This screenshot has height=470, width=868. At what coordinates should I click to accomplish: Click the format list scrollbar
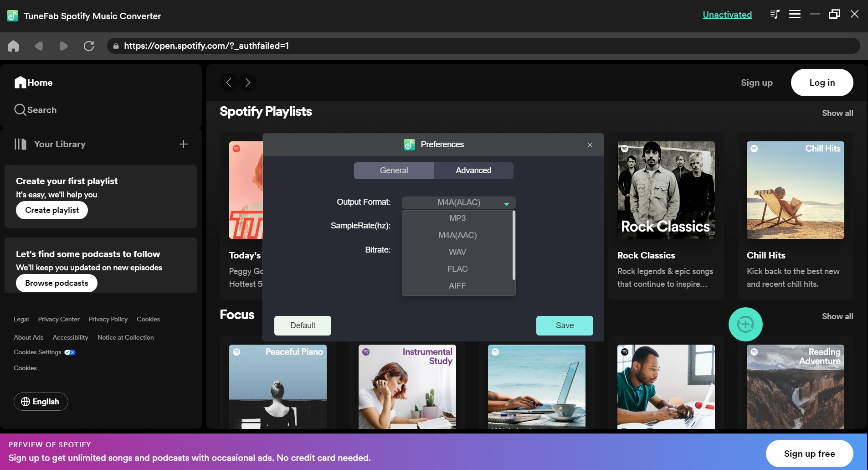point(514,245)
